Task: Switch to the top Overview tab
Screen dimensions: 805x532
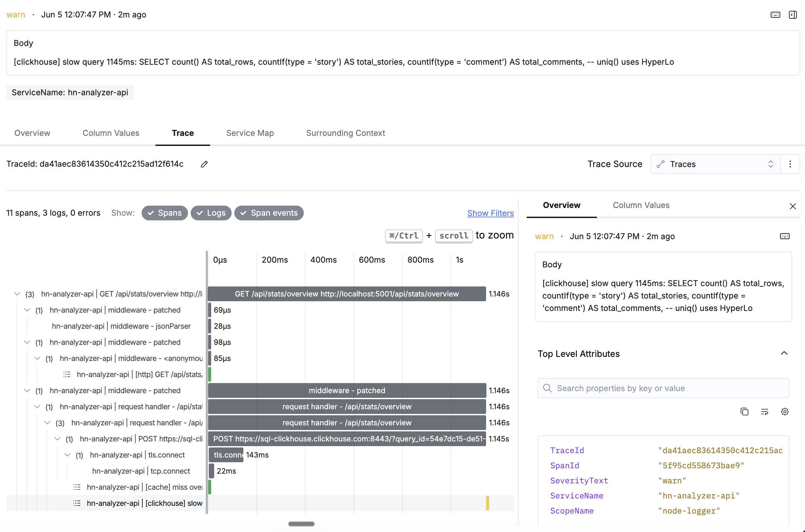Action: point(32,133)
